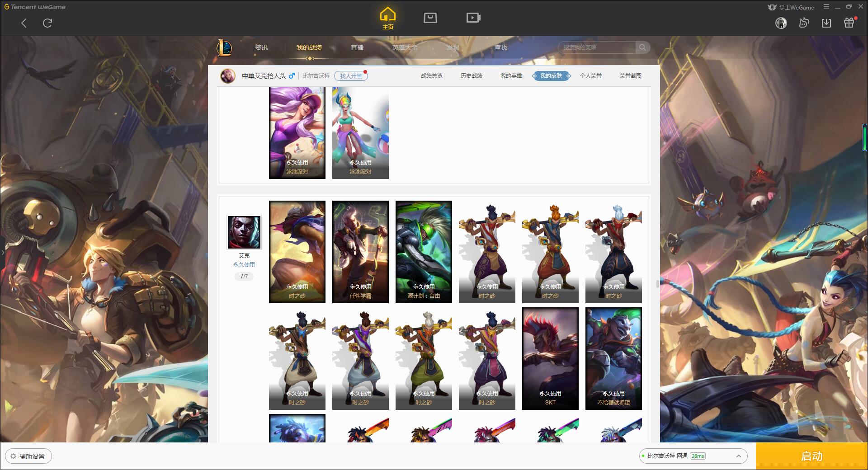Open the orange-haired 时之砂 chroma card

(x=550, y=252)
